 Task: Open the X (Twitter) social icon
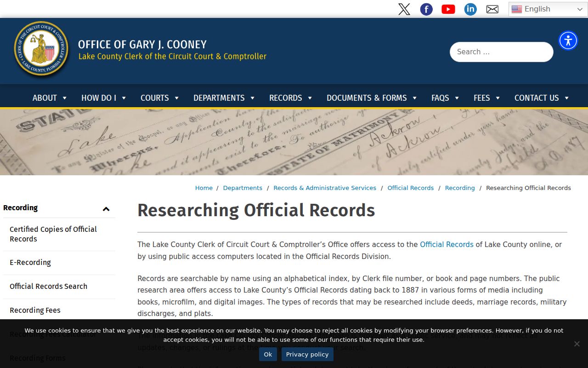404,9
